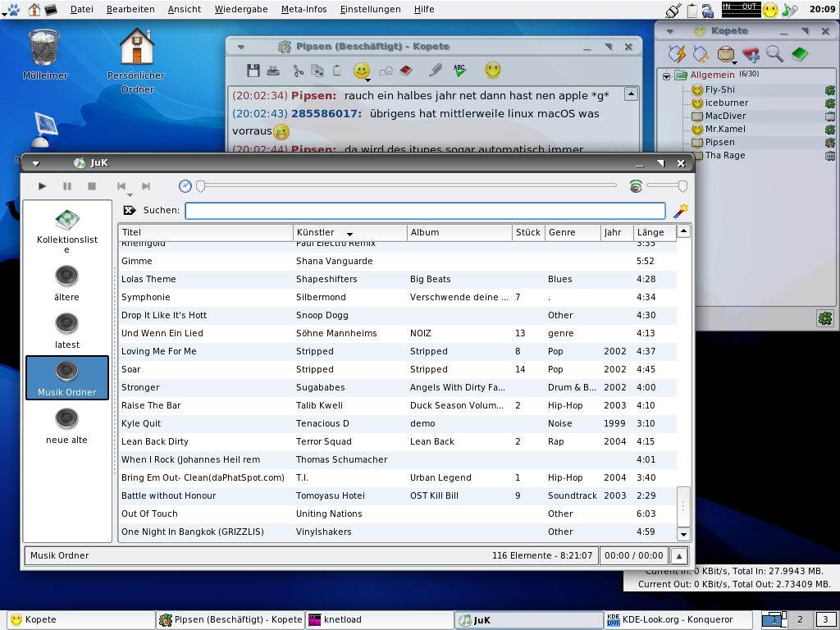This screenshot has height=630, width=840.
Task: Open Persönlicher Ordner desktop icon
Action: [x=136, y=61]
